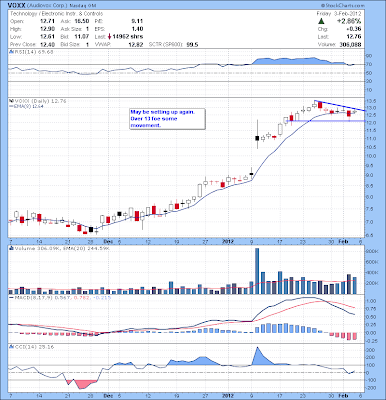This screenshot has height=400, width=386.
Task: Open the StockCharts.com copyright link
Action: tap(342, 6)
